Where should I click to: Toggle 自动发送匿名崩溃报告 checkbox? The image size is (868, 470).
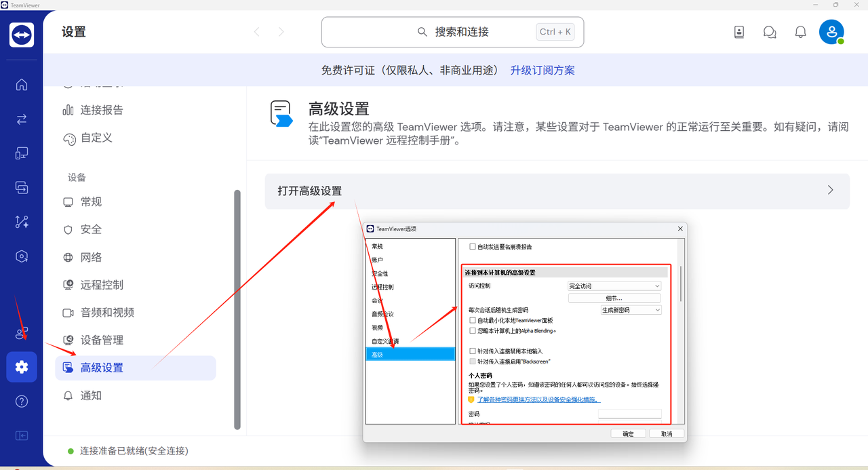473,247
